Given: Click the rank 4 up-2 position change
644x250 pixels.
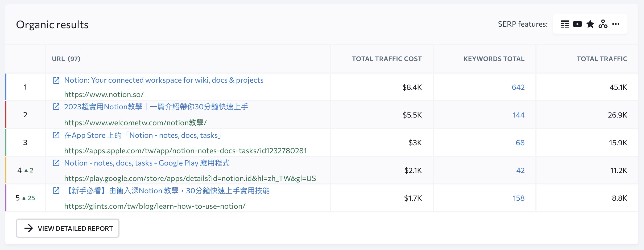Looking at the screenshot, I should (29, 170).
